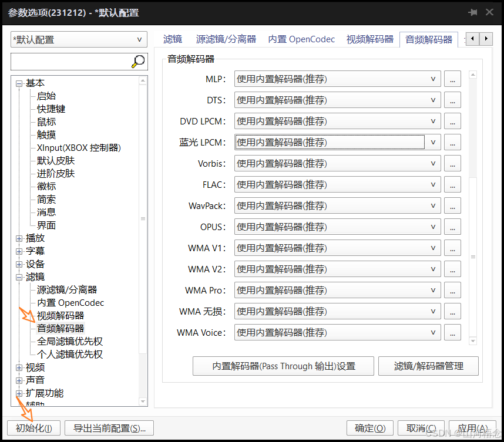Open WMA V2 ellipsis button
The image size is (504, 442).
coord(452,269)
